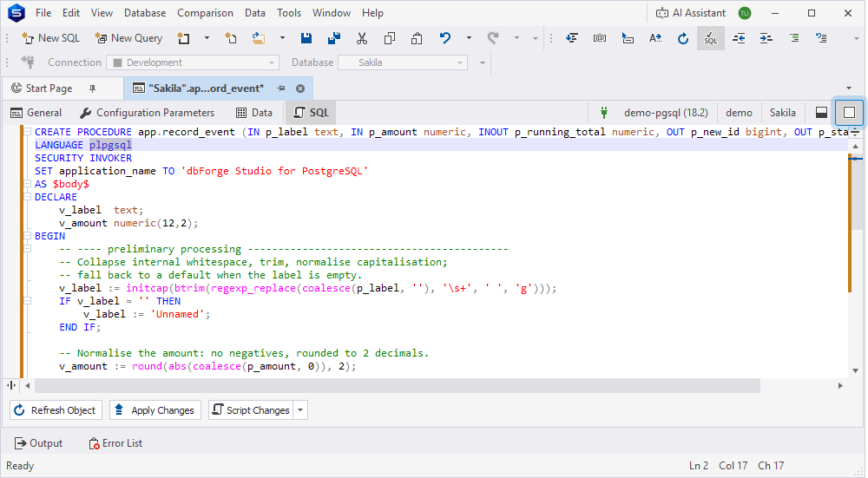Click the new document icon after New Query

click(x=183, y=38)
